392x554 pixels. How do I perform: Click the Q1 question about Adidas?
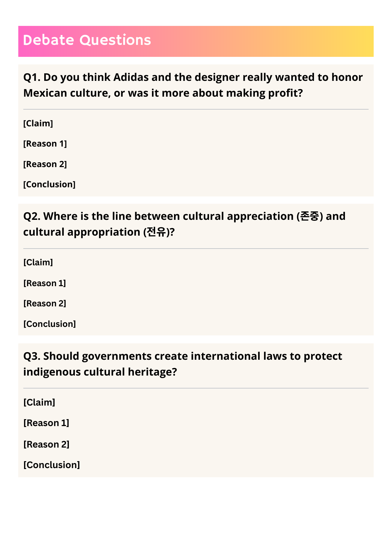point(193,85)
